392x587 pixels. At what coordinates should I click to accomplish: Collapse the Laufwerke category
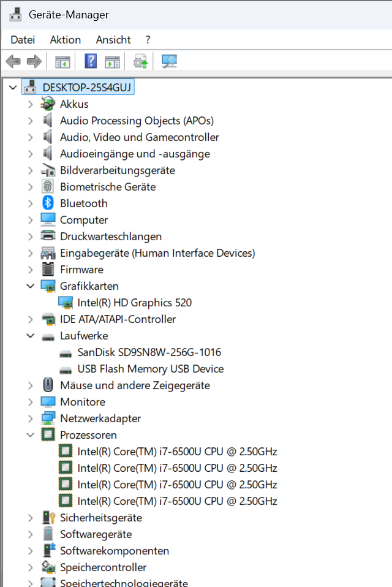tap(30, 336)
